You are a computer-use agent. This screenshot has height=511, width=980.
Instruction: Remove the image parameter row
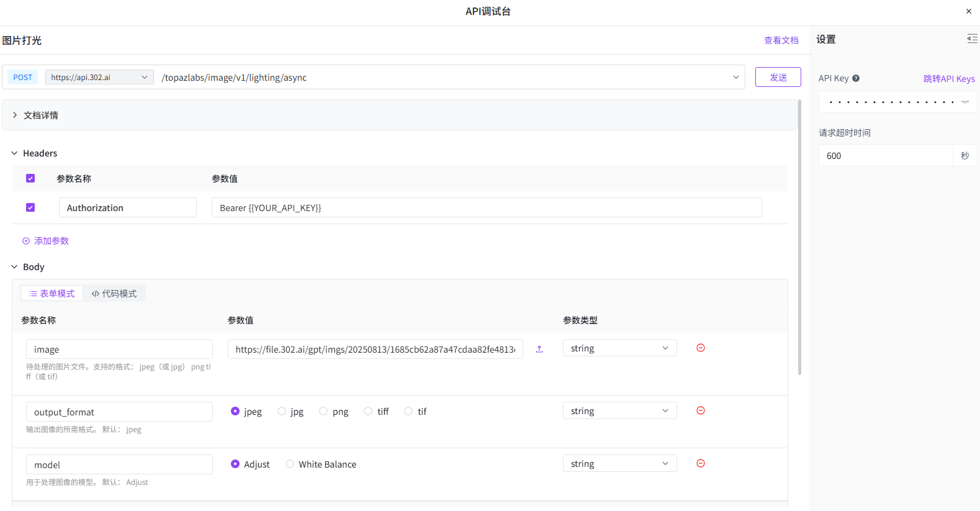[x=700, y=348]
